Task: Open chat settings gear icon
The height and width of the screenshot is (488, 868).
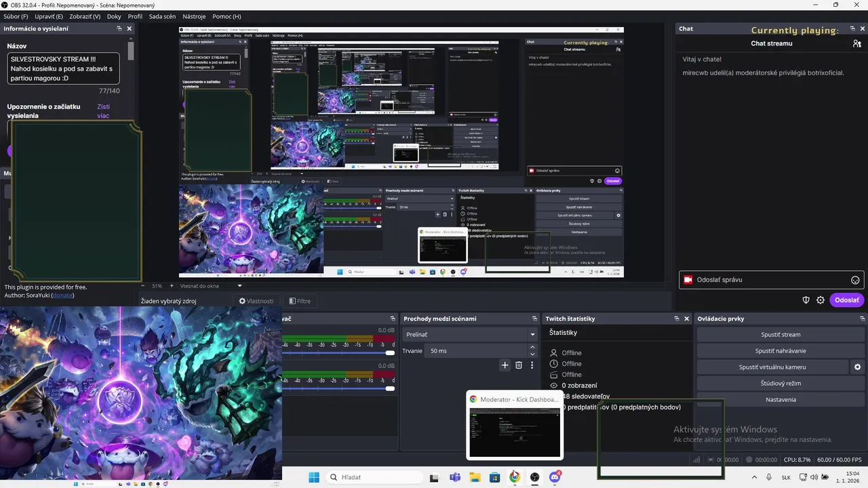Action: (x=821, y=300)
